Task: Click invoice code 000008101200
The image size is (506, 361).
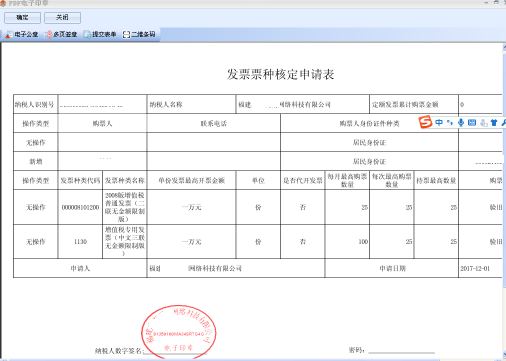Action: (80, 207)
